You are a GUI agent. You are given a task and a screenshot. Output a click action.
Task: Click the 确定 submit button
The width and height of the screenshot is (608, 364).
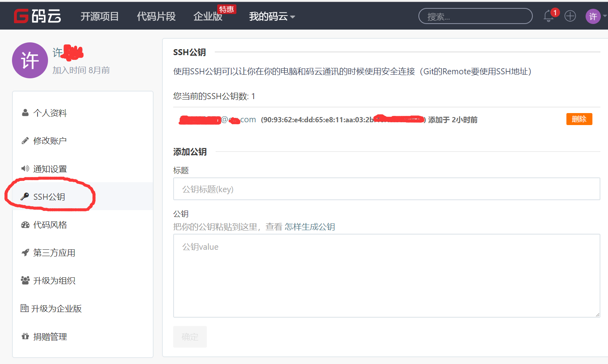click(190, 337)
